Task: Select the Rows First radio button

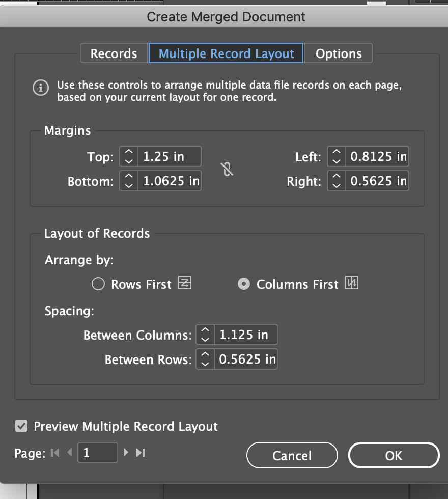Action: [98, 284]
